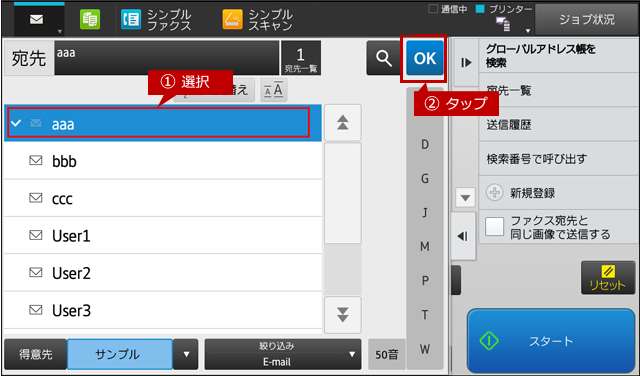Jump to index letter M
640x376 pixels.
[425, 247]
